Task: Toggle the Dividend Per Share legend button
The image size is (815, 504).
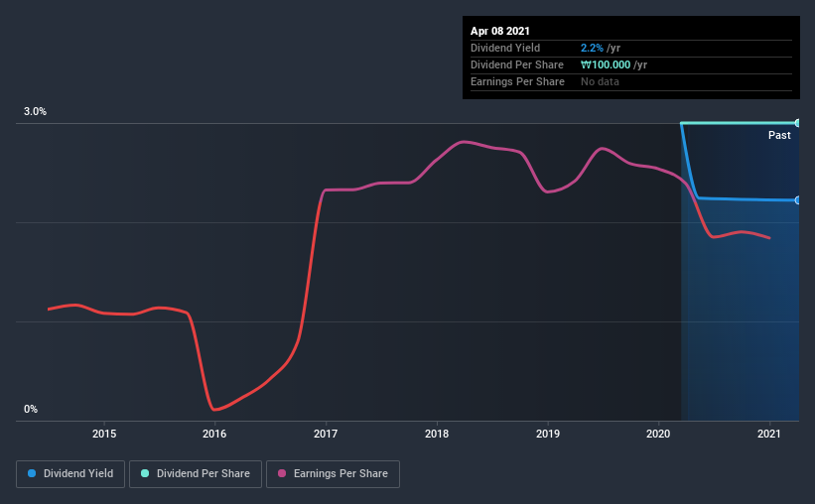Action: [x=196, y=474]
